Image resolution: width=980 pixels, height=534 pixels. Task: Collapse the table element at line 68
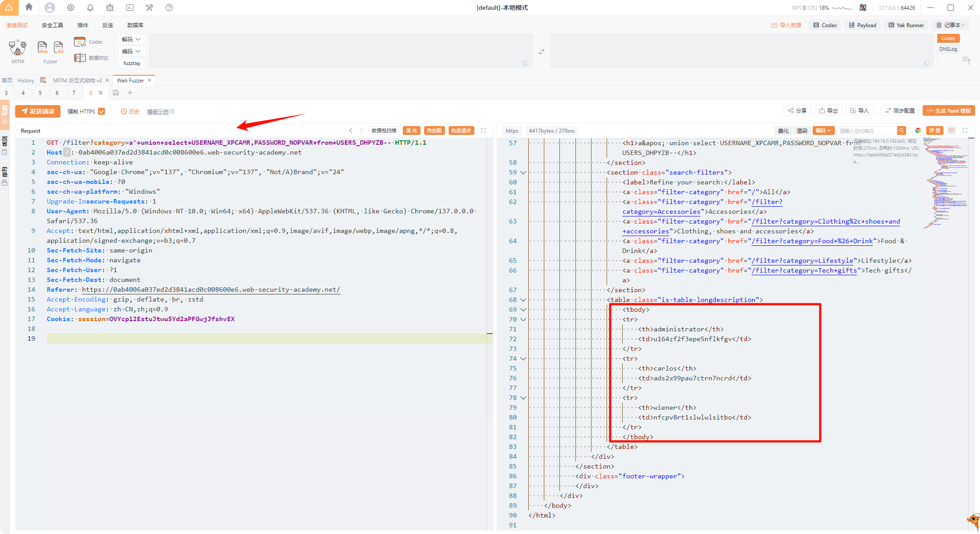(523, 300)
